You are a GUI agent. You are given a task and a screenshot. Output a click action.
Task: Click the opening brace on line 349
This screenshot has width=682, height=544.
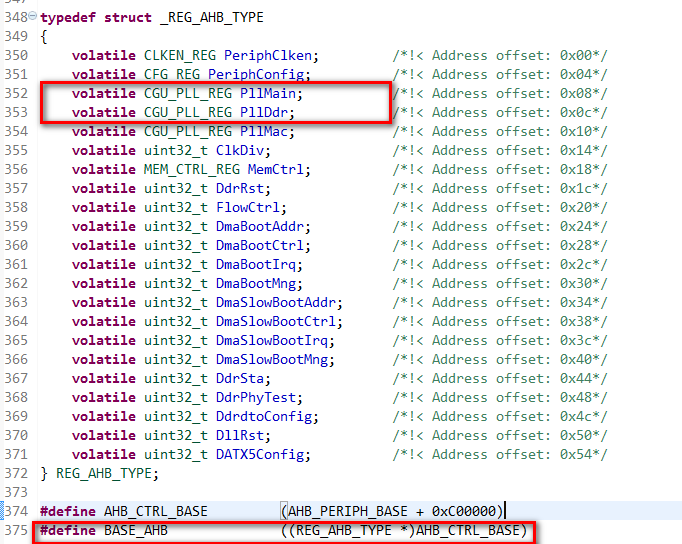(43, 37)
